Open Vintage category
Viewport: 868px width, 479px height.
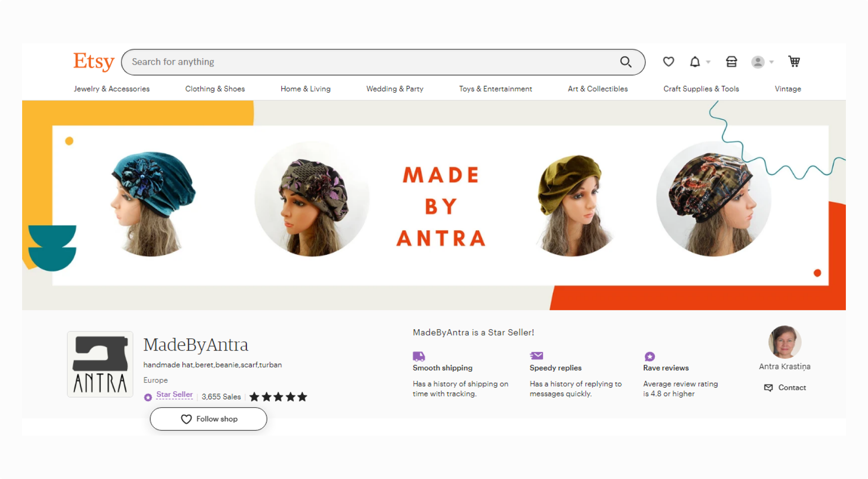[788, 89]
